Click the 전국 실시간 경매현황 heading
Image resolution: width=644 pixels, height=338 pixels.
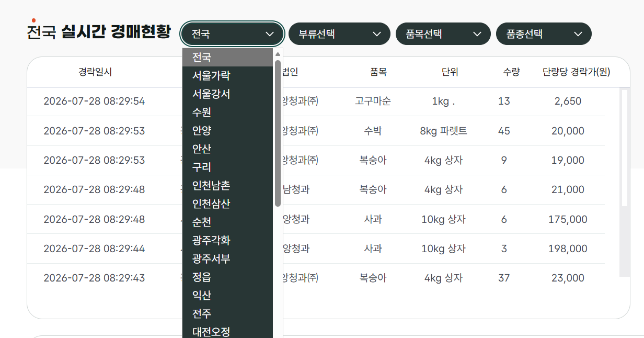pos(99,32)
